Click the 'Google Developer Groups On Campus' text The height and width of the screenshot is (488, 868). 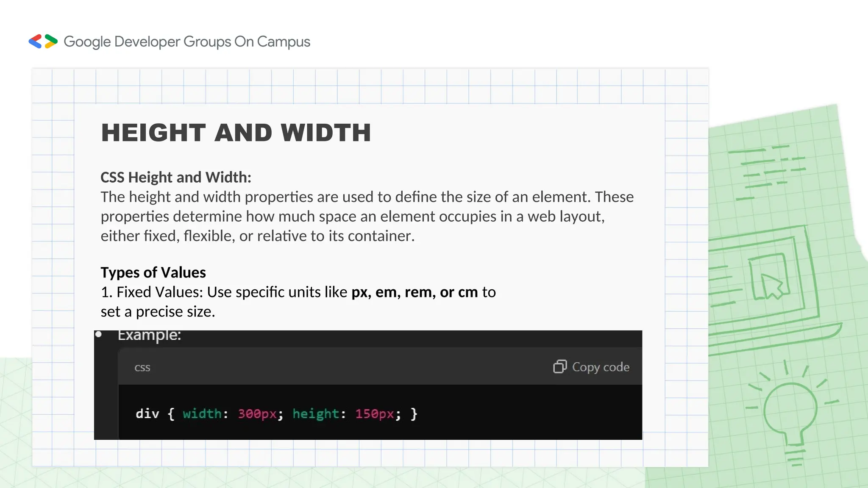187,42
